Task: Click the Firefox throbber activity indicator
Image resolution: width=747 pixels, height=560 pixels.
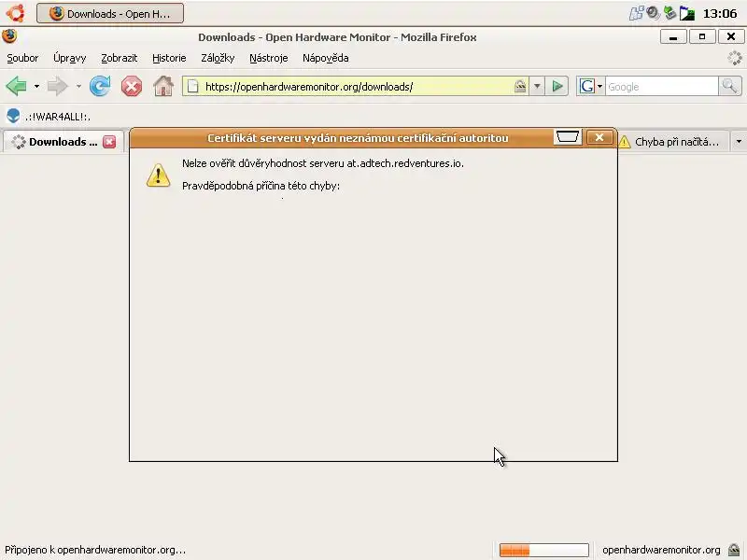Action: (x=735, y=58)
